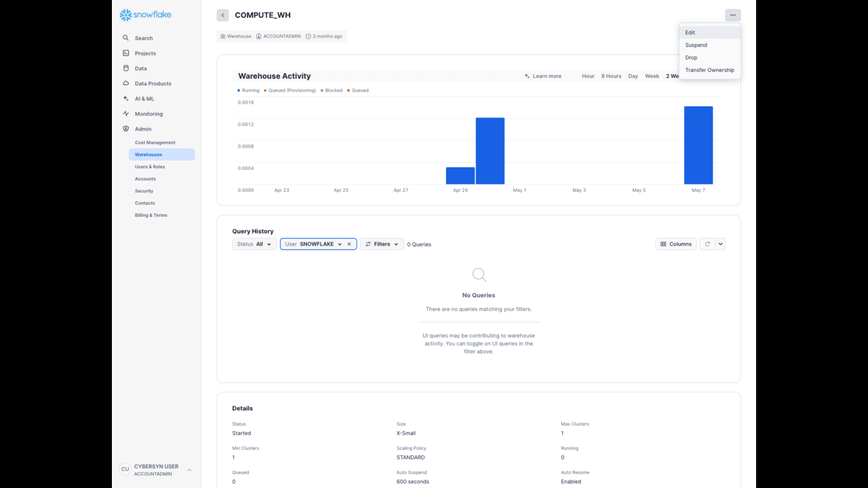
Task: Click the Projects icon in sidebar
Action: pos(125,53)
